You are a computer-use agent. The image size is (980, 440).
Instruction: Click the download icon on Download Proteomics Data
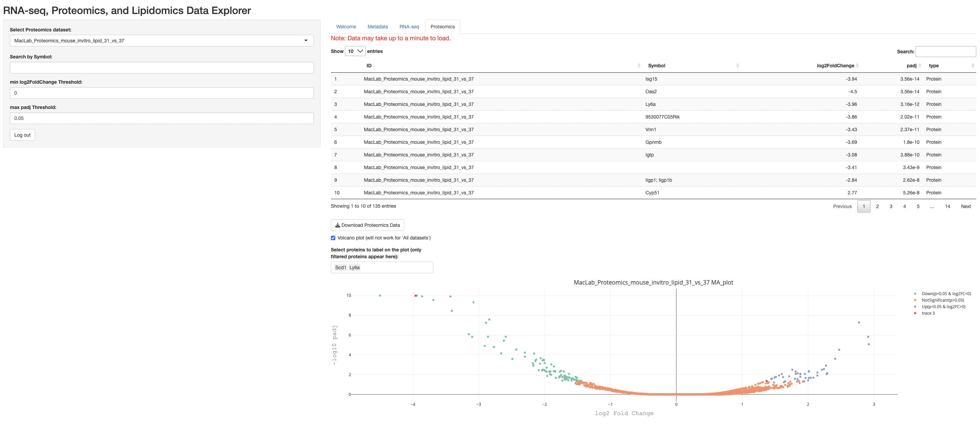point(337,225)
